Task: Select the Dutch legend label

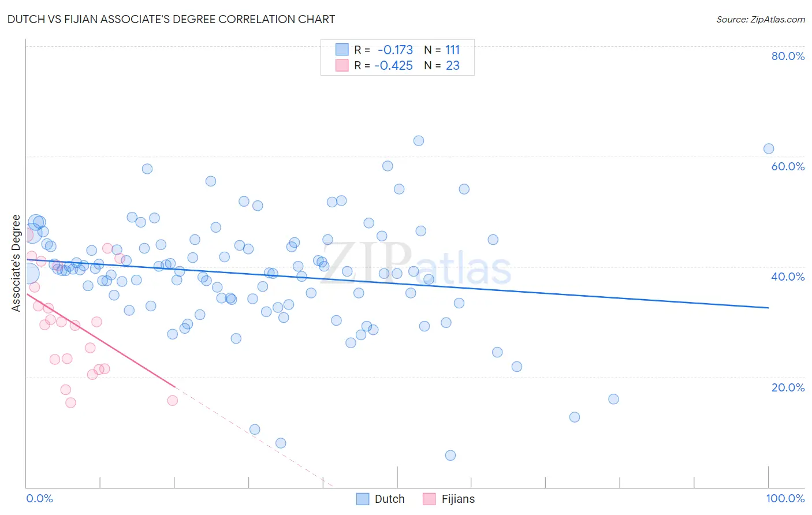Action: (x=390, y=499)
